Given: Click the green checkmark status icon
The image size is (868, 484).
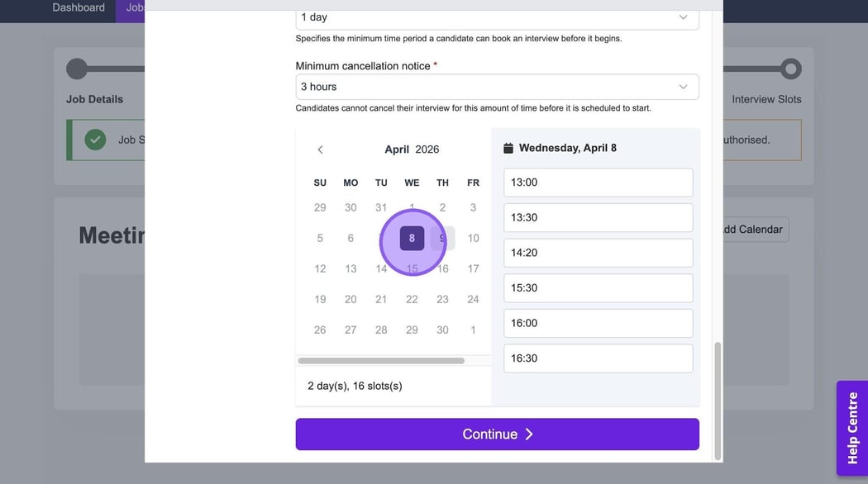Looking at the screenshot, I should click(95, 140).
